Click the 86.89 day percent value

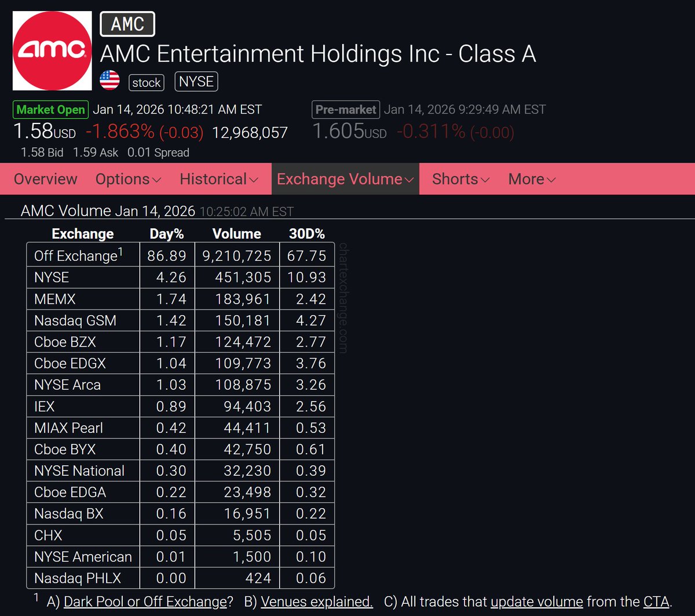pyautogui.click(x=167, y=256)
